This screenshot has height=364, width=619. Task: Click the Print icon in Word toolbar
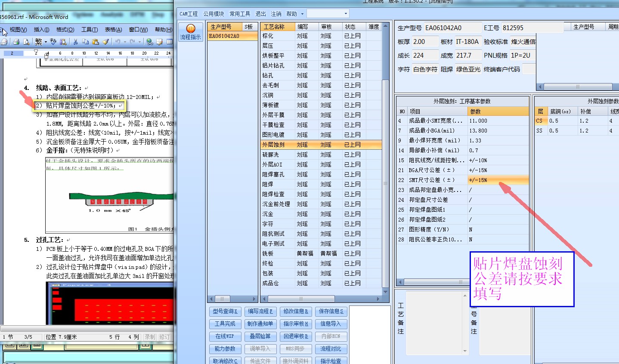coord(16,42)
